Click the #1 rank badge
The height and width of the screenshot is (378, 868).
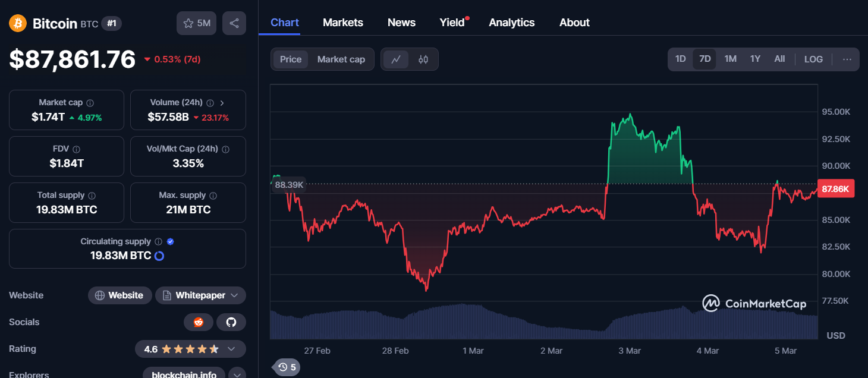[111, 23]
